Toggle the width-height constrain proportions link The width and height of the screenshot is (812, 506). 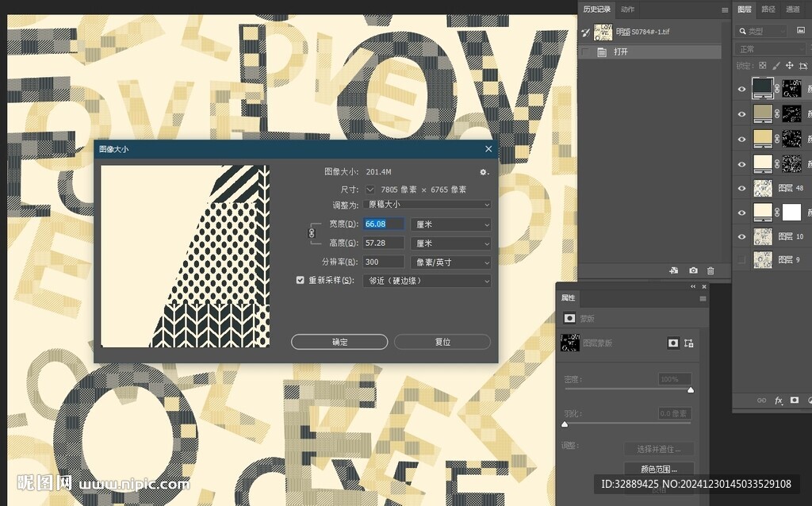(312, 234)
